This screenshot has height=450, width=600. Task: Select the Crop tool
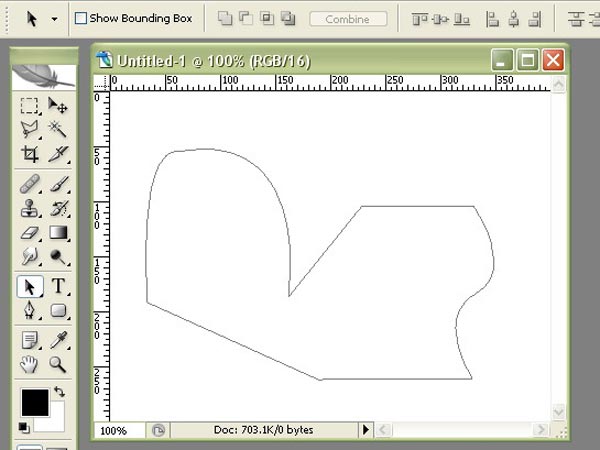pyautogui.click(x=29, y=154)
